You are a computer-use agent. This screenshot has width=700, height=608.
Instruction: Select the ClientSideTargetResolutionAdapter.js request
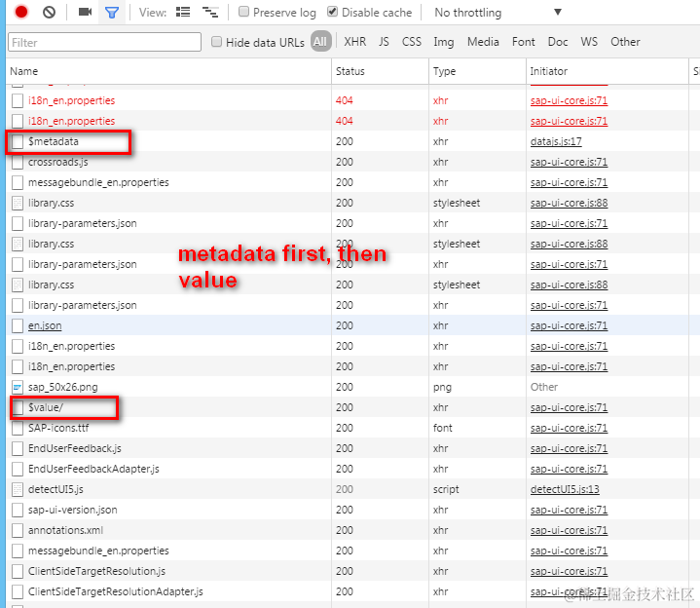(x=116, y=591)
